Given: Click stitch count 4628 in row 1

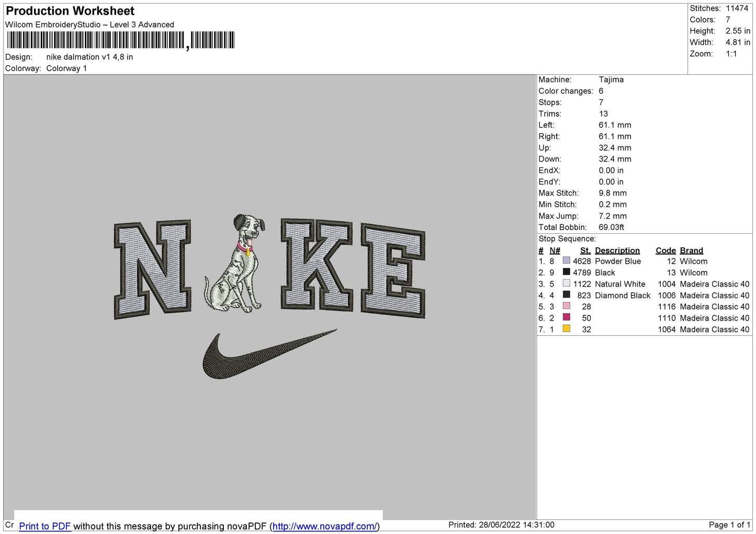Looking at the screenshot, I should coord(582,262).
